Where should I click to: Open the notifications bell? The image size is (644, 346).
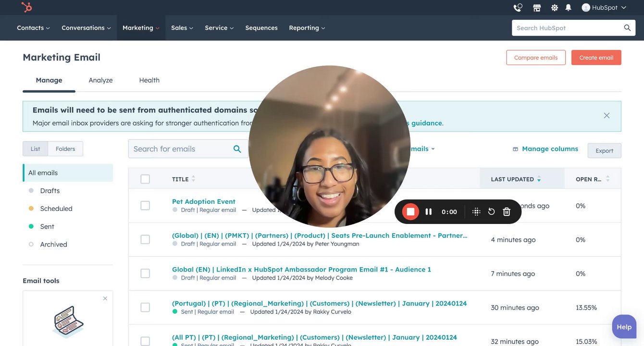click(569, 8)
